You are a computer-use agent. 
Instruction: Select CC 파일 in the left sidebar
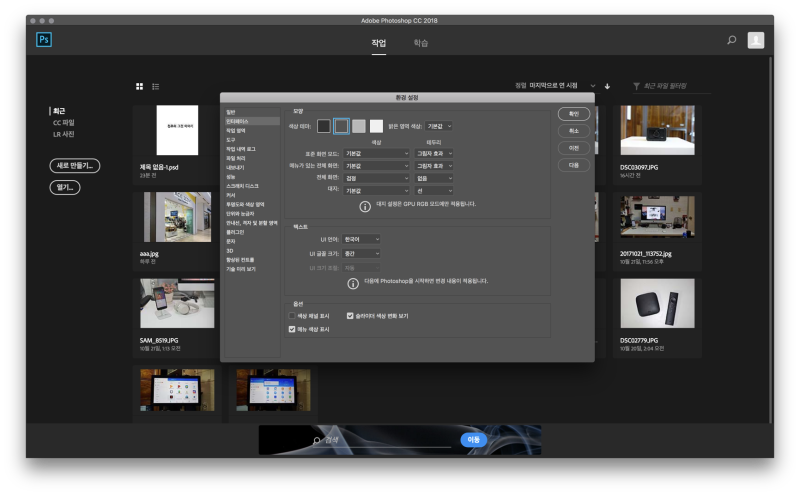pyautogui.click(x=64, y=122)
